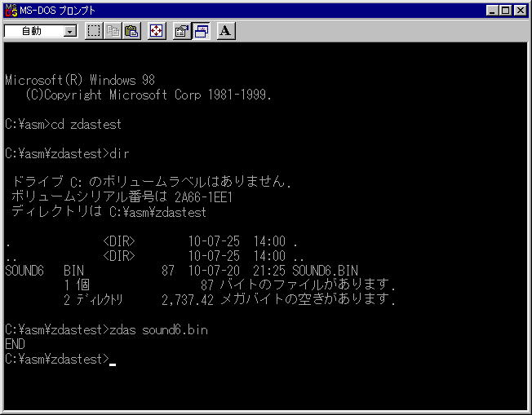Click the double-dot <DIR> entry row
The height and width of the screenshot is (415, 532).
coord(154,256)
